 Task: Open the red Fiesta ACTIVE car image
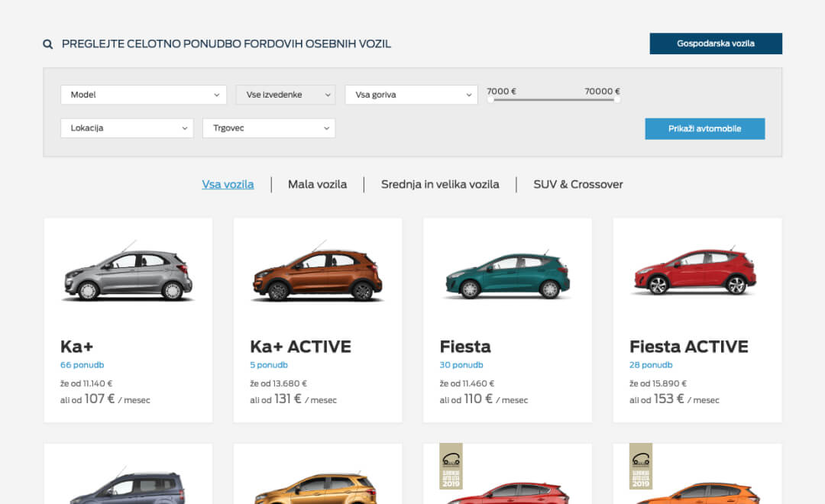point(697,275)
